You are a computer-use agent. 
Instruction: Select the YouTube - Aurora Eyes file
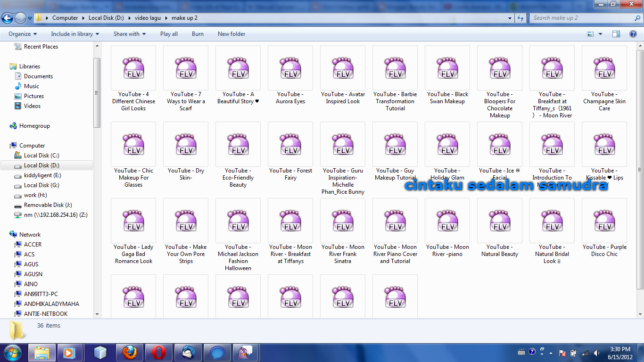click(290, 75)
